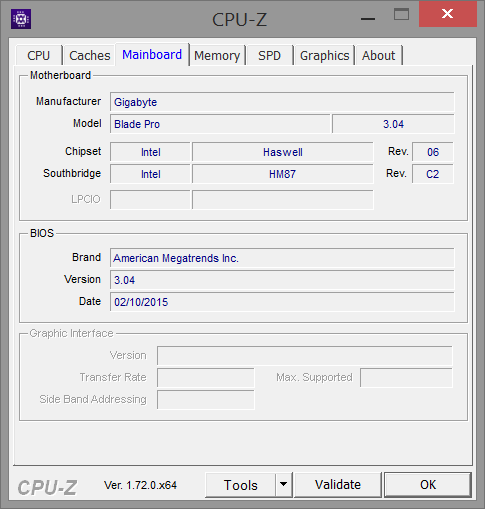Click the chipset Rev. 06 value
485x509 pixels.
click(x=433, y=152)
